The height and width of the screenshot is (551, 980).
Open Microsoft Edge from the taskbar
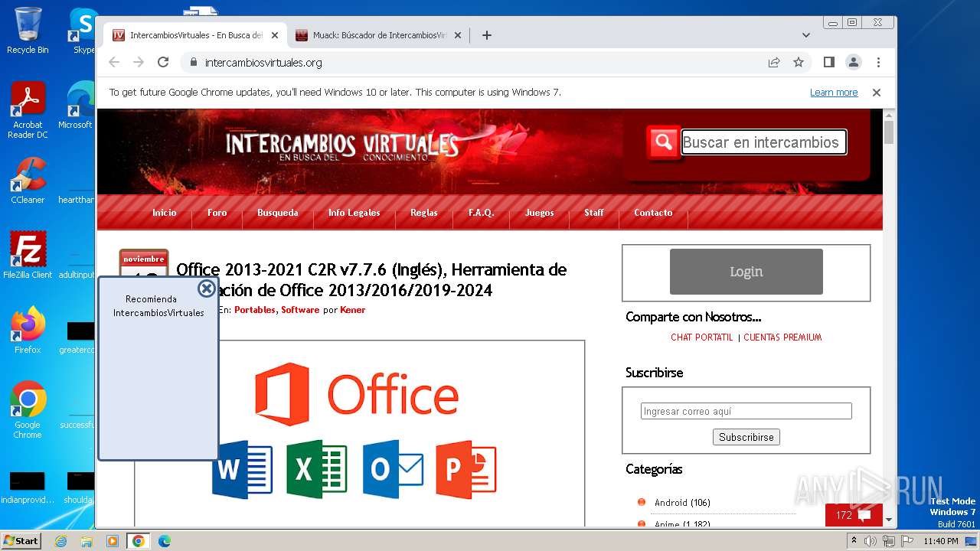[x=164, y=541]
